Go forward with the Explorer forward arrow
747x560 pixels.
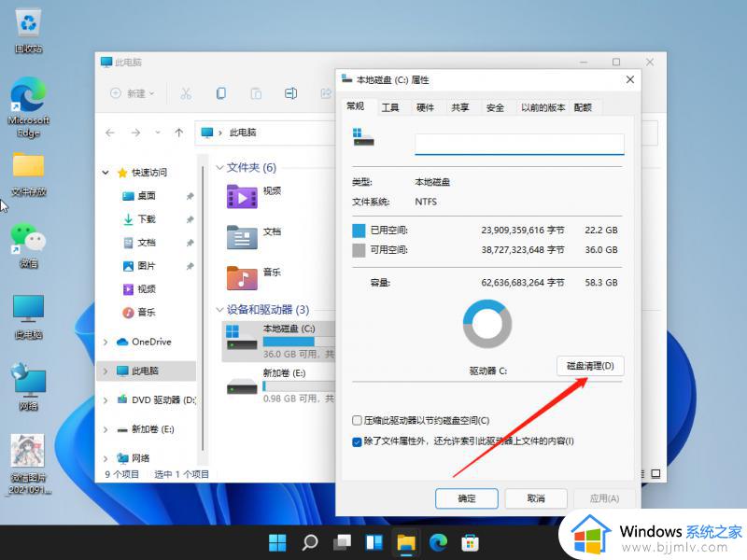[135, 133]
